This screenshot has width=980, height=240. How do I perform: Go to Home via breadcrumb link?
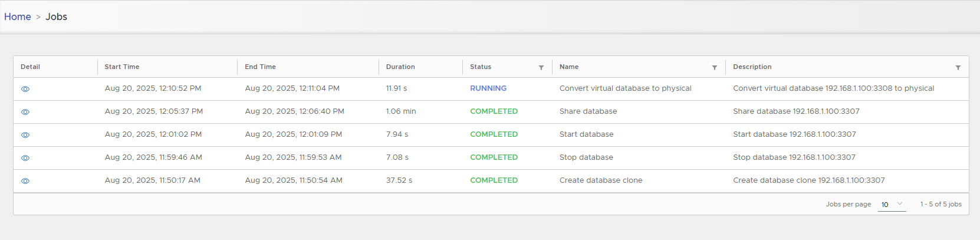tap(18, 17)
